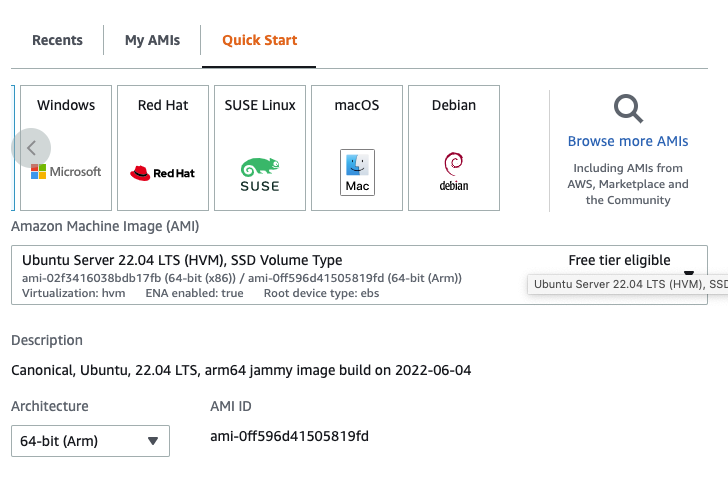The height and width of the screenshot is (484, 728).
Task: Click the AMI ID heading
Action: coord(231,406)
